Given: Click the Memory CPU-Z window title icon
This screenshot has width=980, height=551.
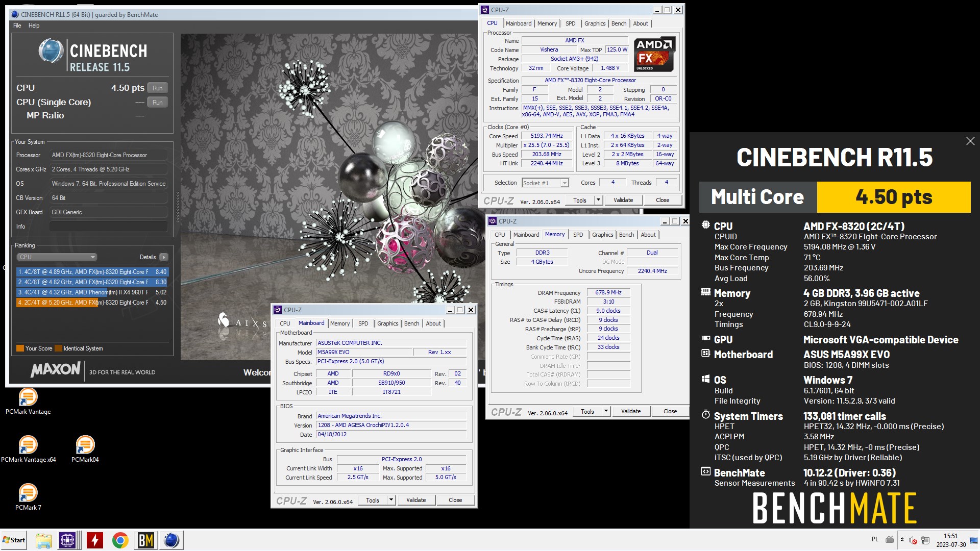Looking at the screenshot, I should tap(493, 221).
